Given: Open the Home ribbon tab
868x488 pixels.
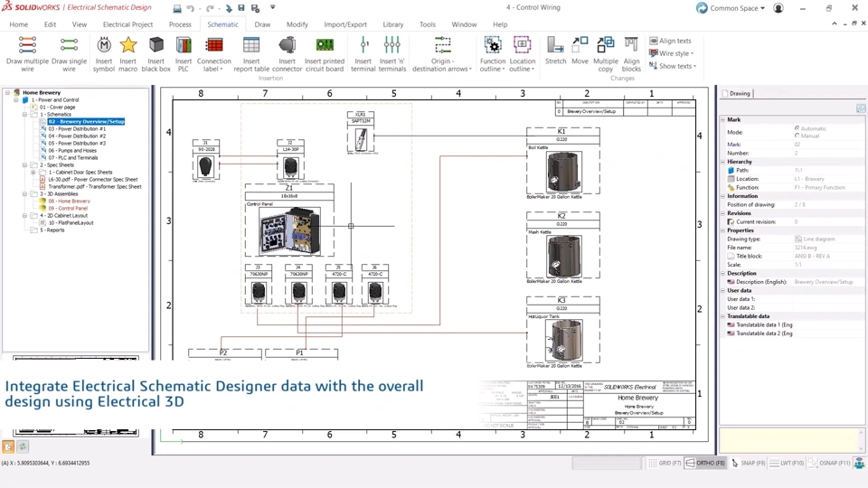Looking at the screenshot, I should [x=18, y=24].
